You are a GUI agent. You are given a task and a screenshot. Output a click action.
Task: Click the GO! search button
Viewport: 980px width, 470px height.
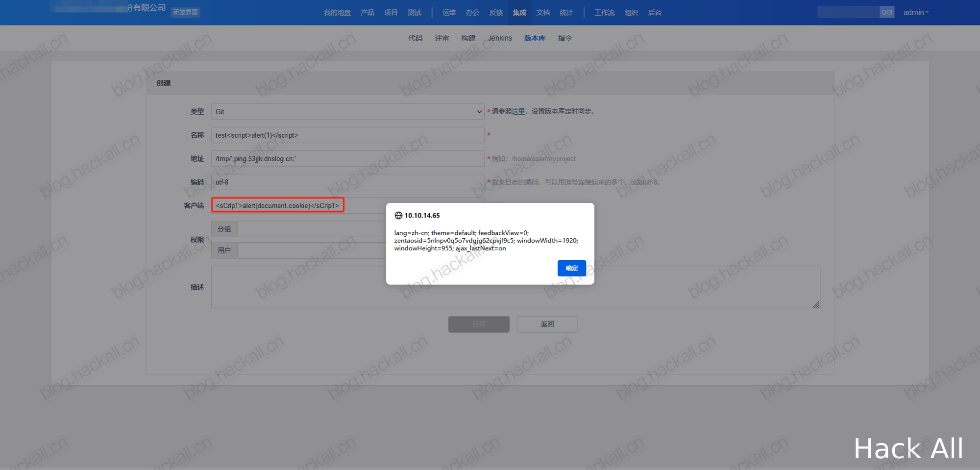pyautogui.click(x=887, y=12)
